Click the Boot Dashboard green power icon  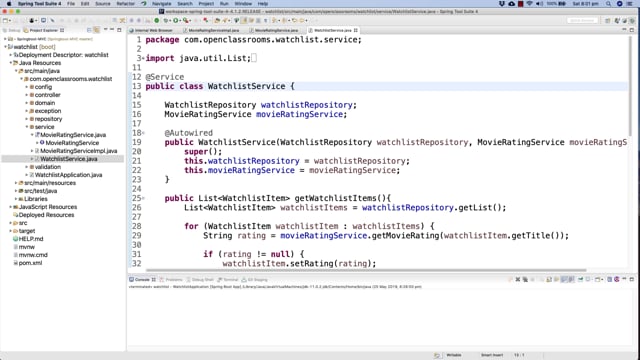(x=156, y=20)
